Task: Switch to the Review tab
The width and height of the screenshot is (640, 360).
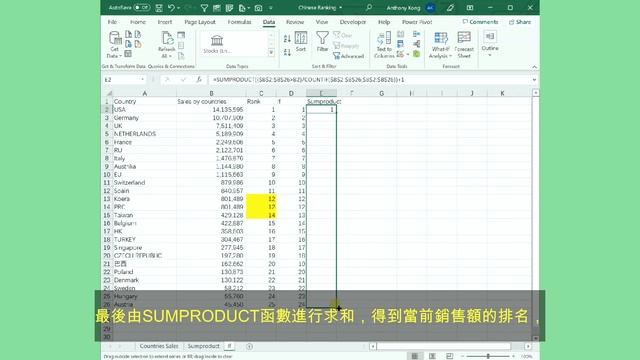Action: point(295,22)
